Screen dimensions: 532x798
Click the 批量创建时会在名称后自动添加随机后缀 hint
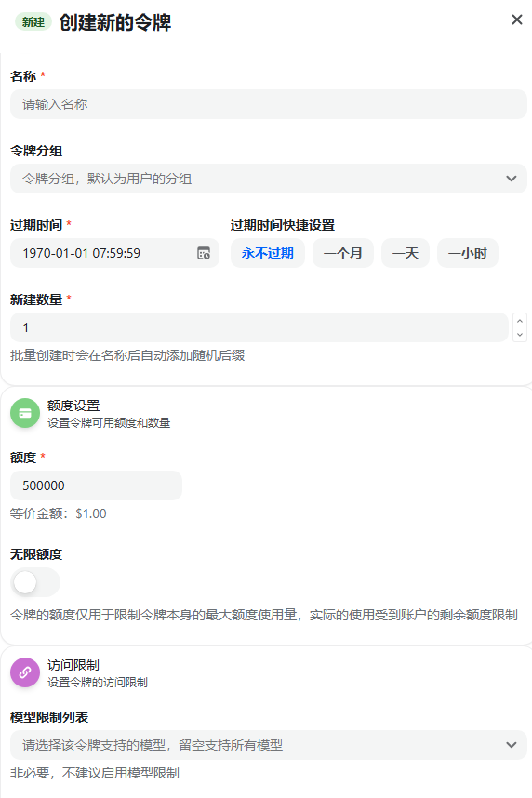point(127,355)
